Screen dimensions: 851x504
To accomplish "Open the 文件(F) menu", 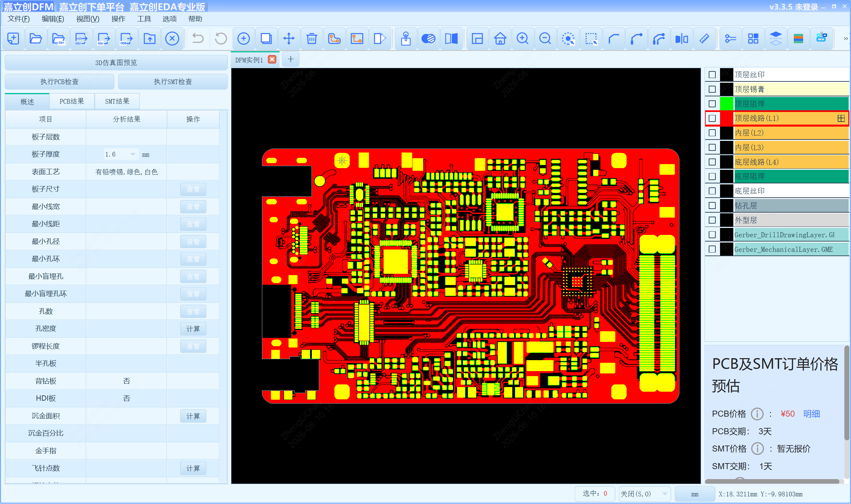I will (x=19, y=19).
